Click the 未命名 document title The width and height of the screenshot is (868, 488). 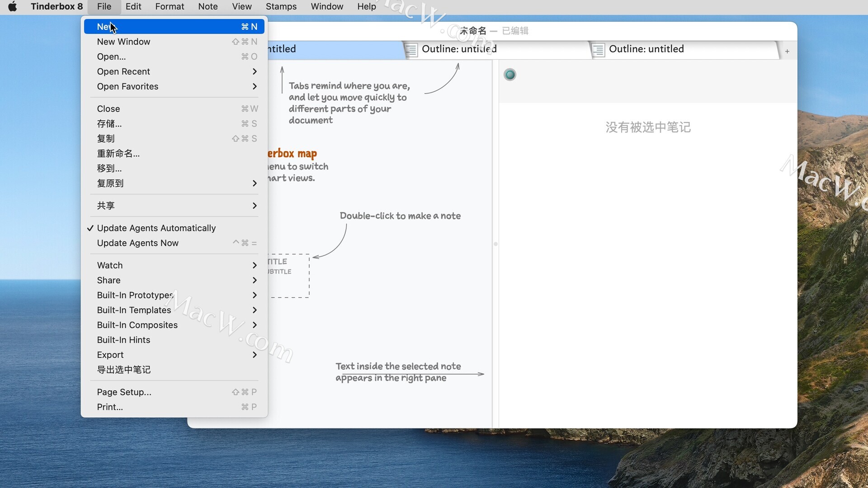click(473, 31)
